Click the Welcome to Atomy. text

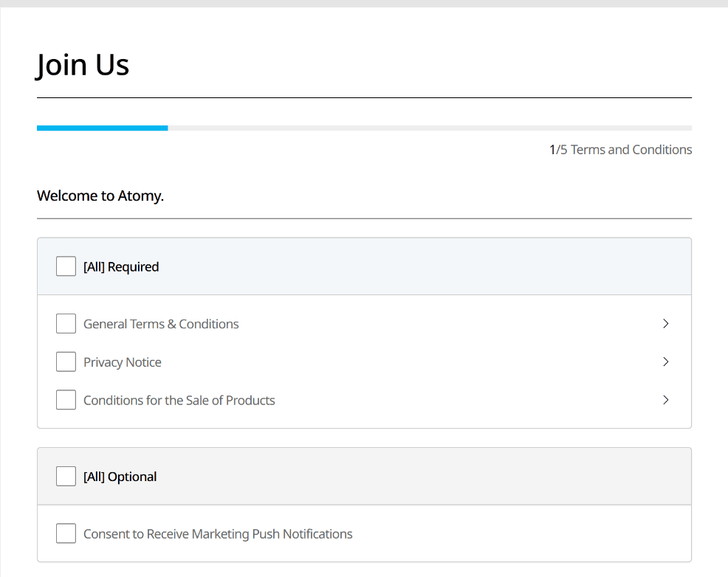100,196
